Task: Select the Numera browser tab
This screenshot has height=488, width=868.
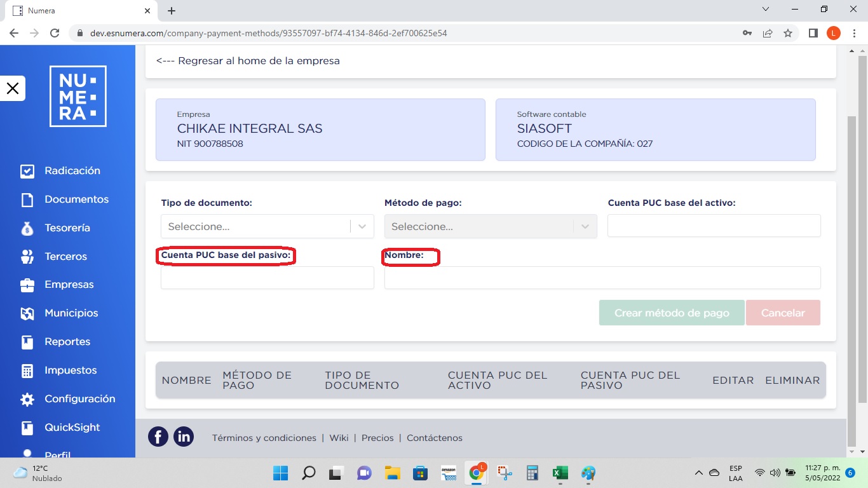Action: [x=81, y=11]
